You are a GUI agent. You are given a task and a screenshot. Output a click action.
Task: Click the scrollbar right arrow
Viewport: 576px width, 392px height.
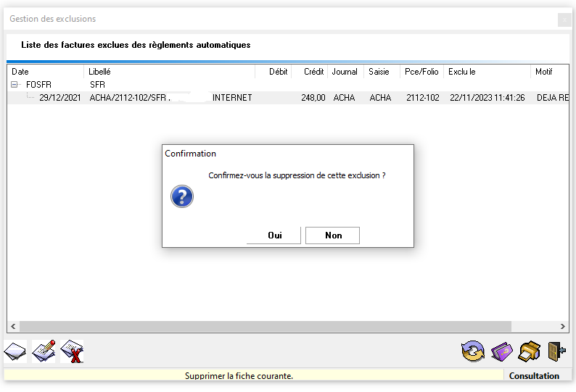coord(564,327)
